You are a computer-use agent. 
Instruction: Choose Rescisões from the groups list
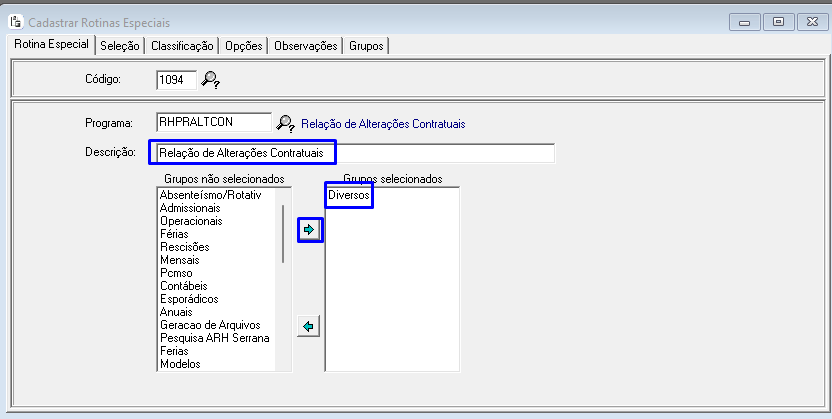click(184, 247)
